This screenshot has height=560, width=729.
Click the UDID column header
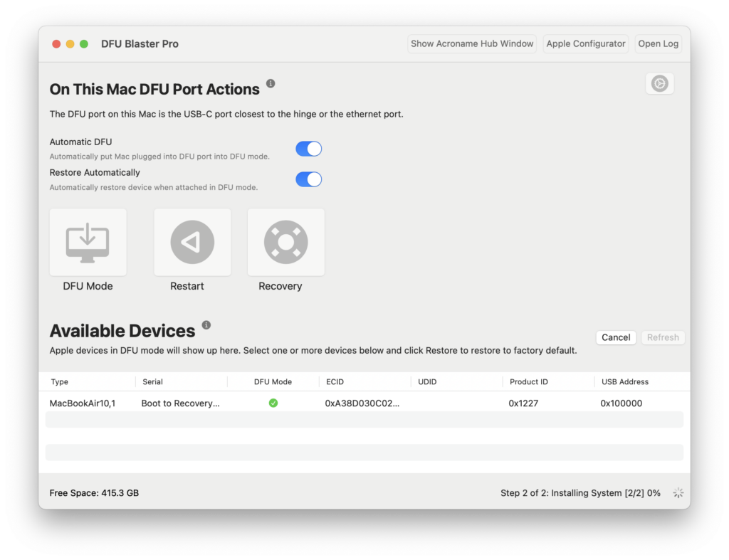(427, 381)
